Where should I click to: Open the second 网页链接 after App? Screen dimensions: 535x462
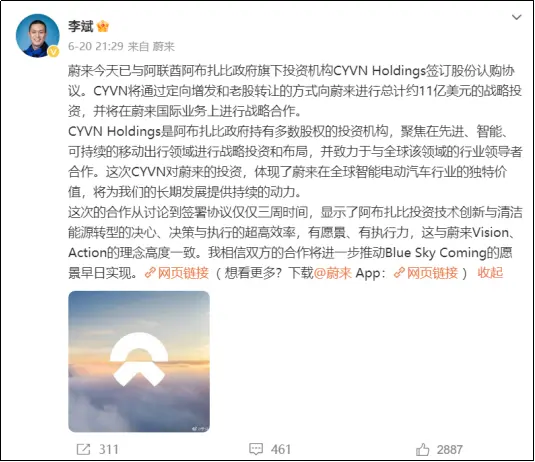(x=432, y=273)
